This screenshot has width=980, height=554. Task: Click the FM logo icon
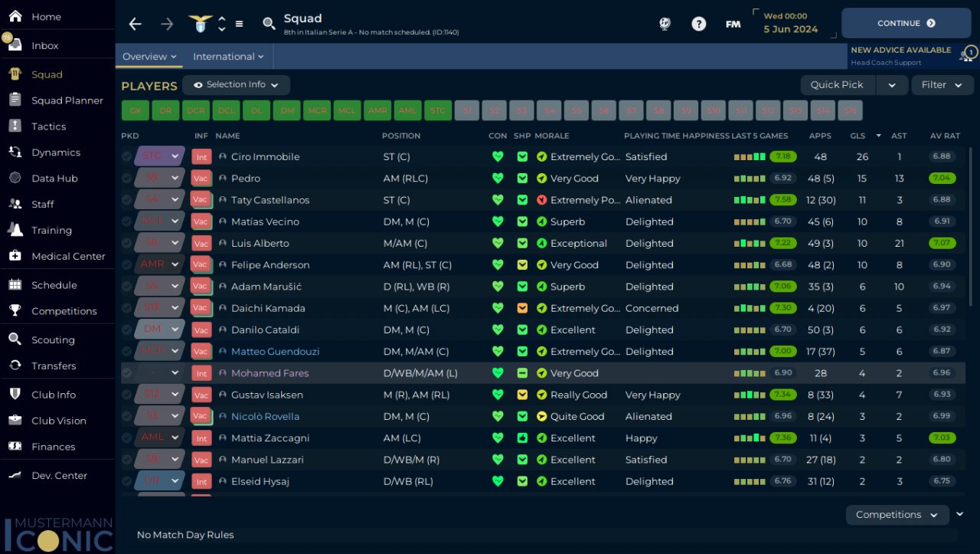(x=733, y=25)
